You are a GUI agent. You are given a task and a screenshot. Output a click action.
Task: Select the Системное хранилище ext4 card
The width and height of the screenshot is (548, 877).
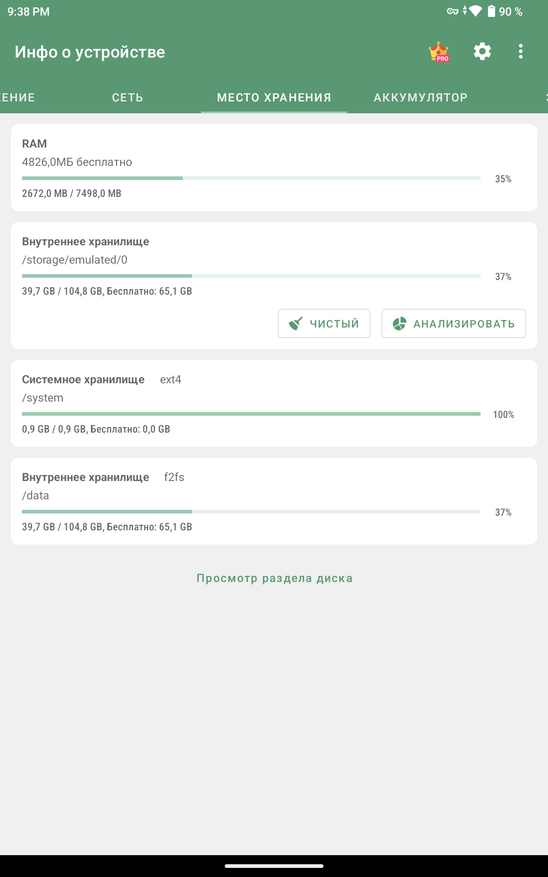point(274,403)
